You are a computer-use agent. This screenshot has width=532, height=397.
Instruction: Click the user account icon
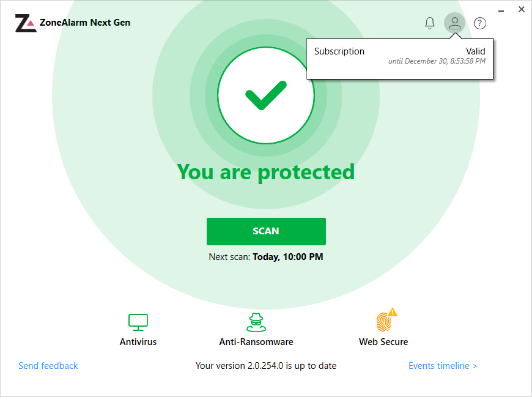[x=454, y=23]
